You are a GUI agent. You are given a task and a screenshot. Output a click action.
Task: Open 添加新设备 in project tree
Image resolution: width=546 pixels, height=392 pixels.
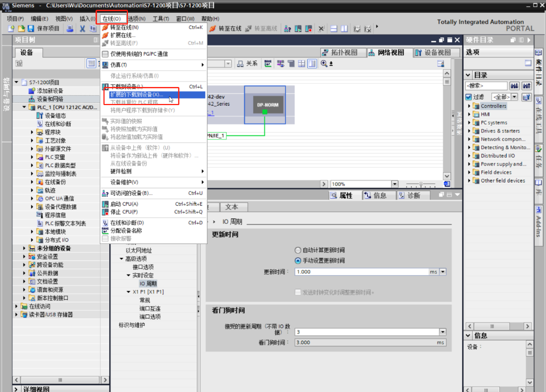(x=50, y=91)
